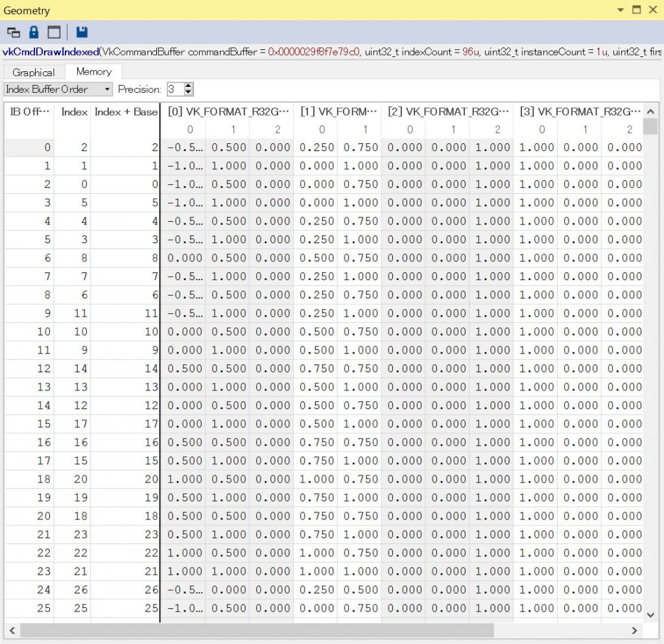
Task: Click Index + Base value 23 in row 21
Action: point(125,534)
